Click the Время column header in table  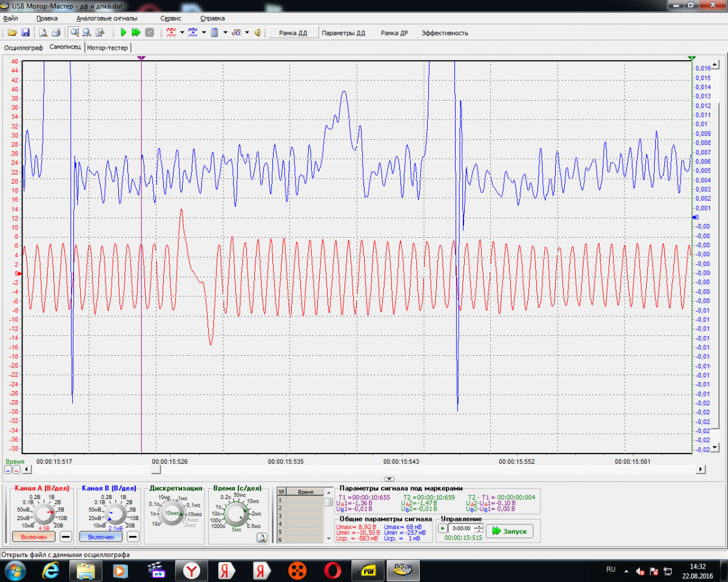pyautogui.click(x=305, y=492)
